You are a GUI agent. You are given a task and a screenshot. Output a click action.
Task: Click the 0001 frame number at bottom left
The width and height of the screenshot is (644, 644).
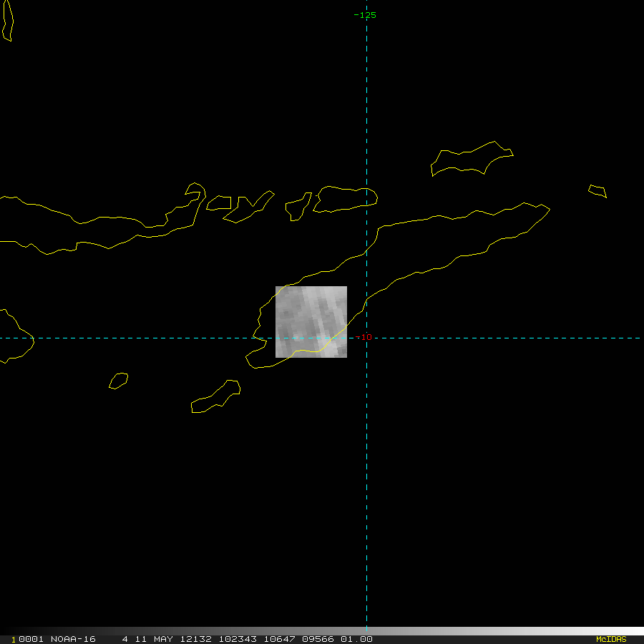[30, 639]
